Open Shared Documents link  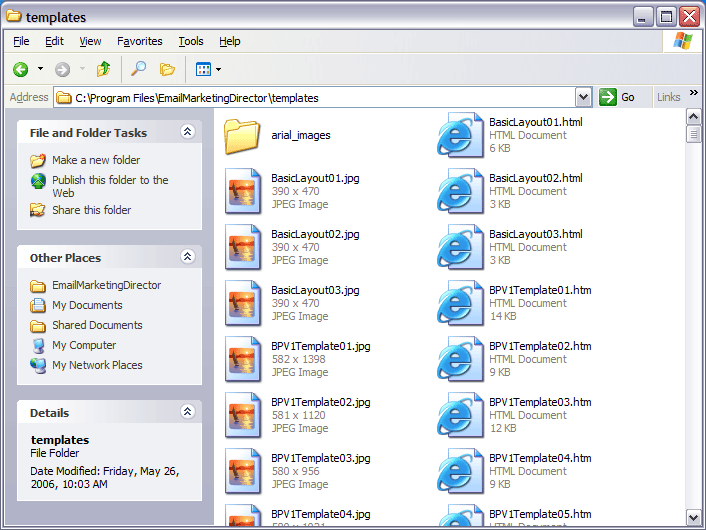(97, 325)
